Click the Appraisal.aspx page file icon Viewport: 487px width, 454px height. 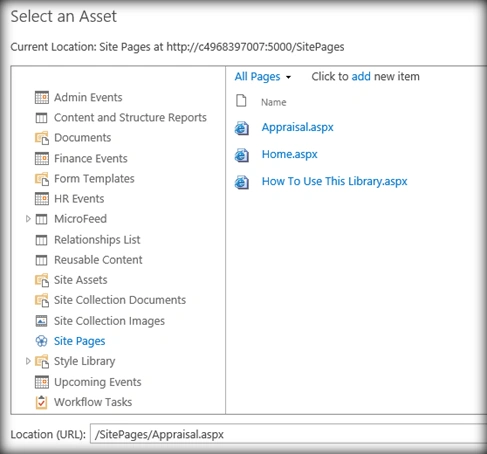[x=242, y=128]
